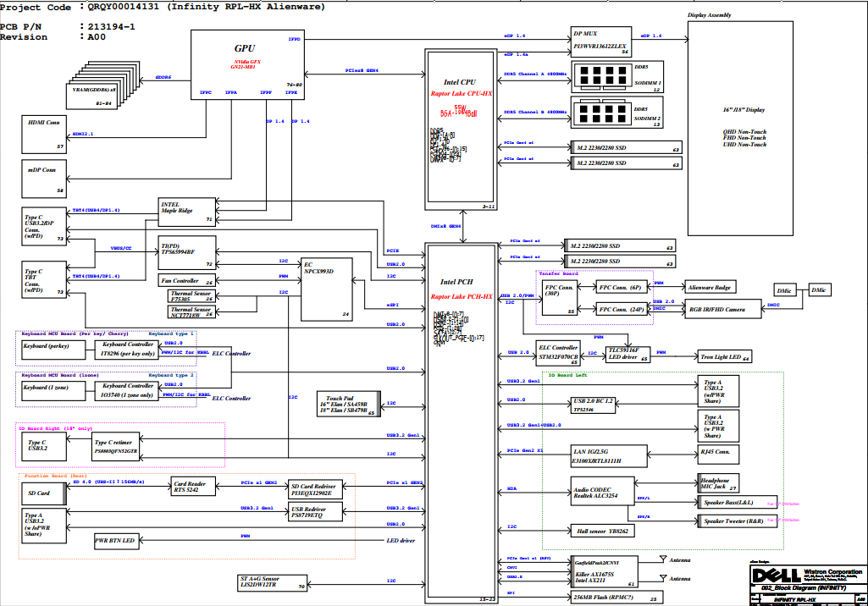Viewport: 868px width, 606px height.
Task: Click the Intel CPU Raptor Lake block
Action: [x=458, y=127]
